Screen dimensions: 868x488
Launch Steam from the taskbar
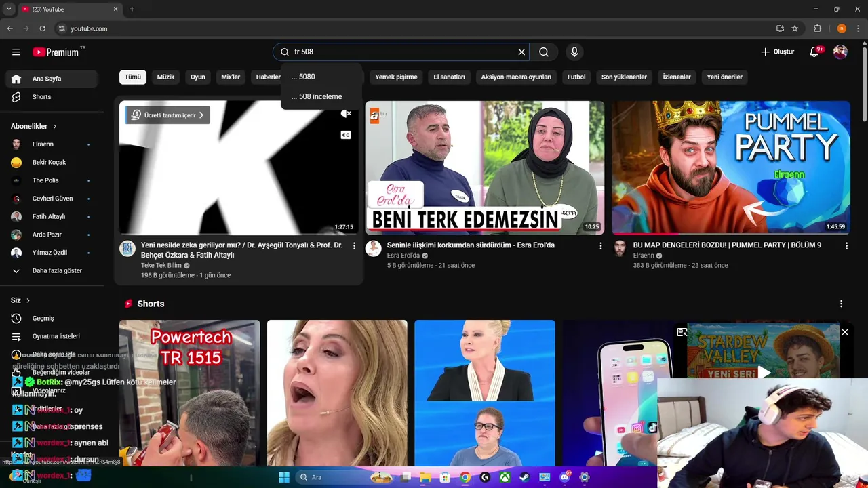525,477
